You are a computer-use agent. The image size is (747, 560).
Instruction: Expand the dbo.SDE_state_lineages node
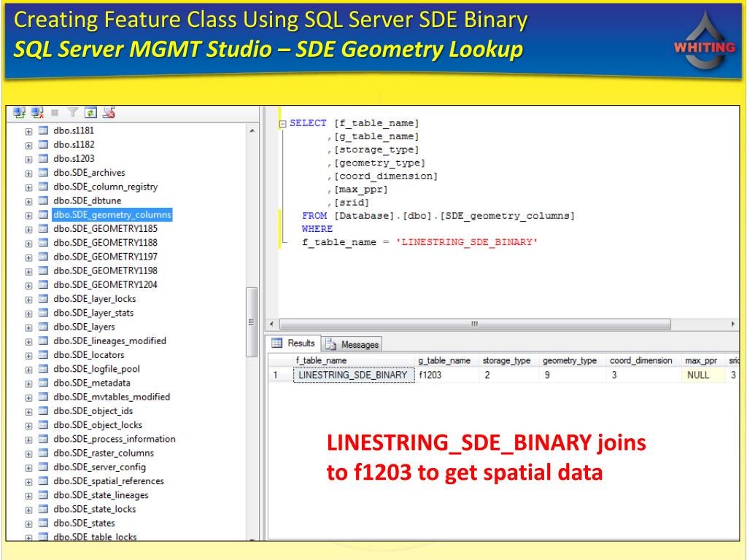tap(28, 496)
